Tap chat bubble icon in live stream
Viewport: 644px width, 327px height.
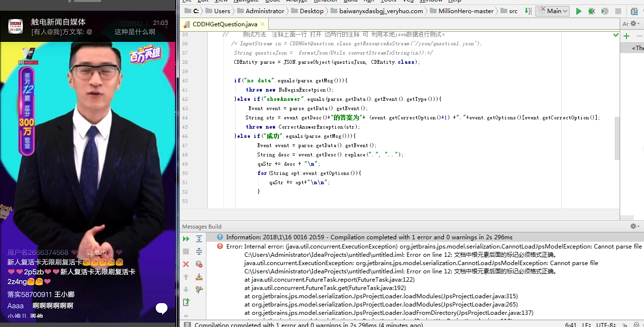point(162,308)
